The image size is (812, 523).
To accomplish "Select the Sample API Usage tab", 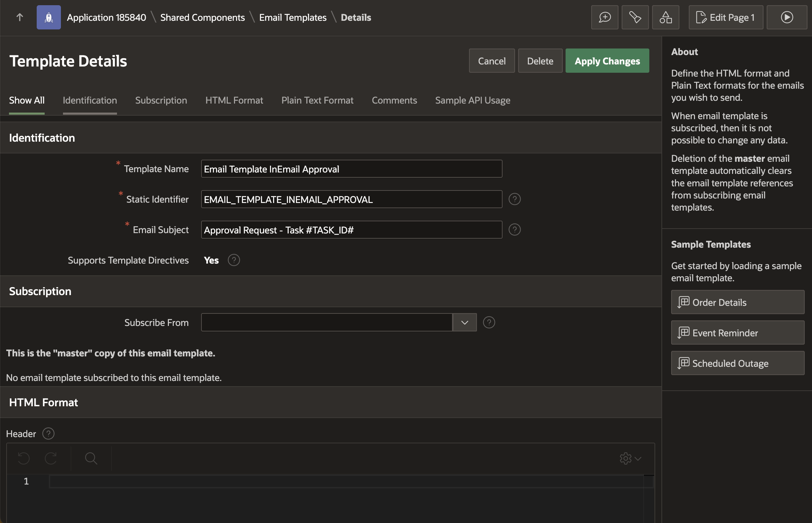I will (x=472, y=100).
